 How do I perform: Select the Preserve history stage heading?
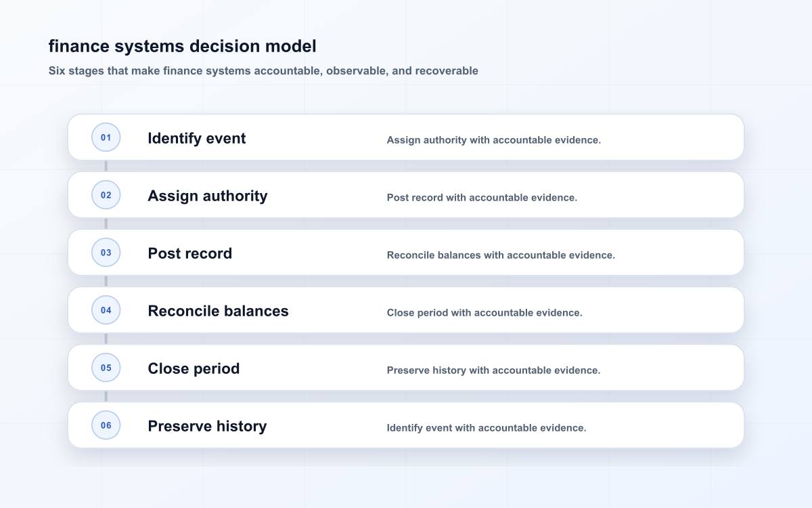pos(207,426)
